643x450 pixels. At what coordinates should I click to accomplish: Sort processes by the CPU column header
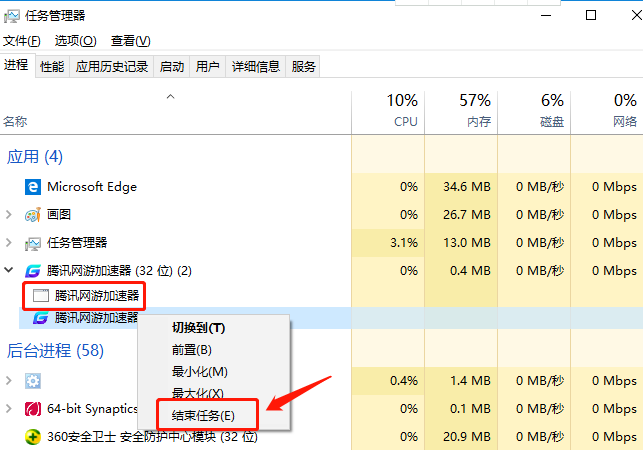click(x=405, y=111)
